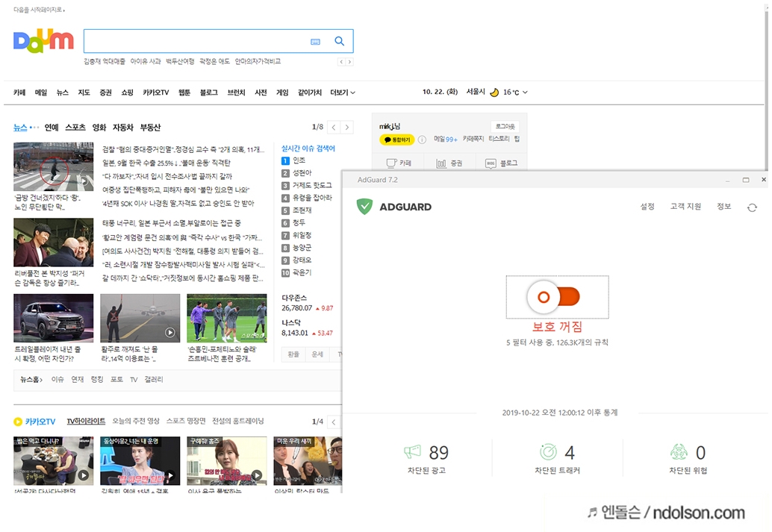Select TV하이라이트 tab in 카카오TV

[86, 422]
